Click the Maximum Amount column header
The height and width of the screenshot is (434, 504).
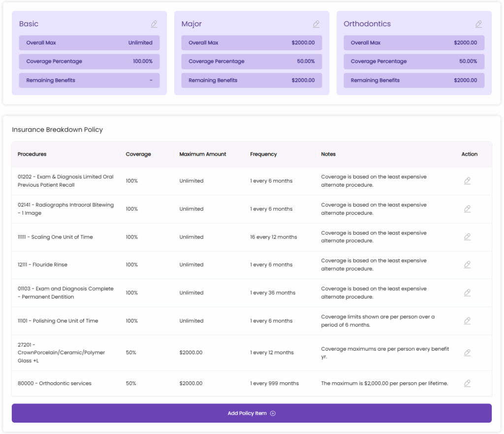203,154
